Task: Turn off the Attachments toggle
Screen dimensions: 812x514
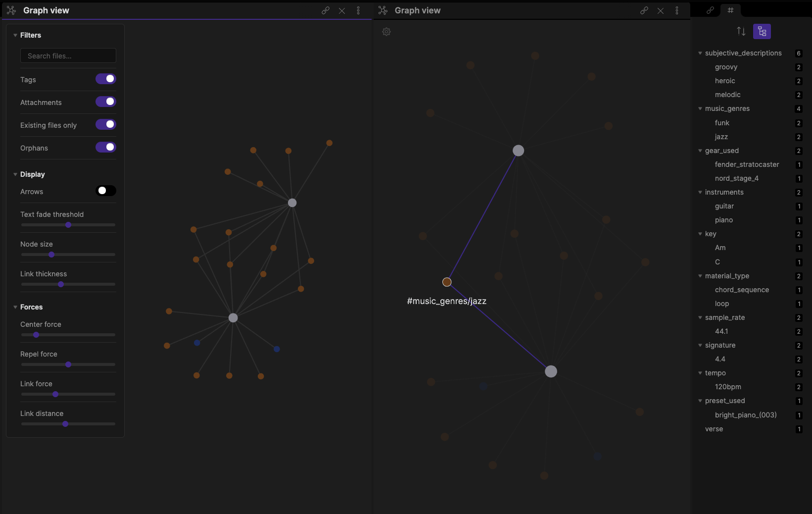Action: click(106, 102)
